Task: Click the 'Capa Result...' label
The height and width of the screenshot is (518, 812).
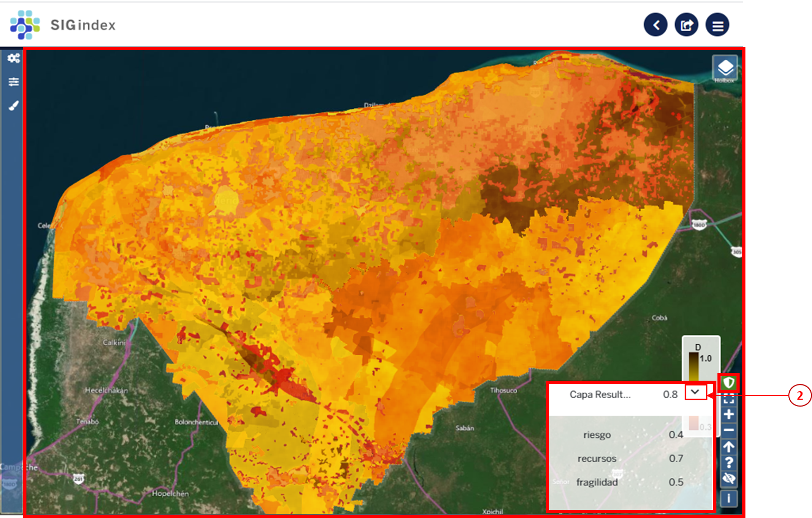Action: [600, 394]
